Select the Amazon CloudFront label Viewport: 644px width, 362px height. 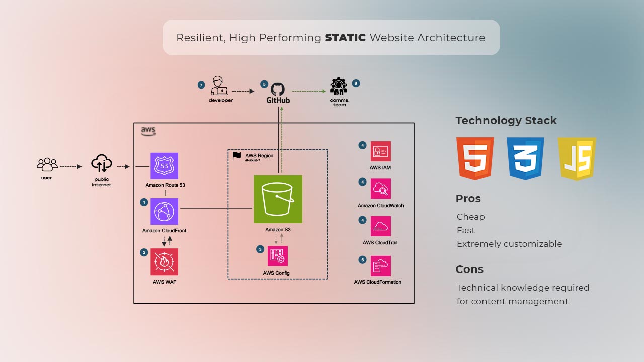click(x=164, y=231)
